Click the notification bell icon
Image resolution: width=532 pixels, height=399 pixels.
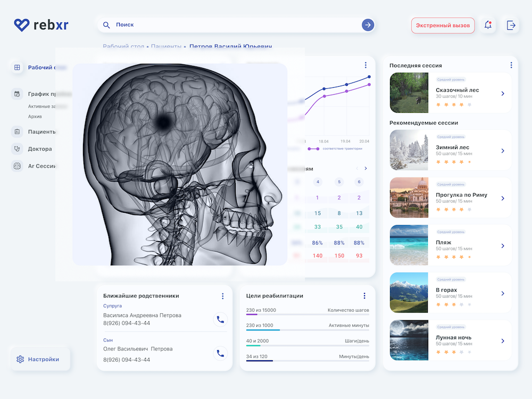(488, 25)
